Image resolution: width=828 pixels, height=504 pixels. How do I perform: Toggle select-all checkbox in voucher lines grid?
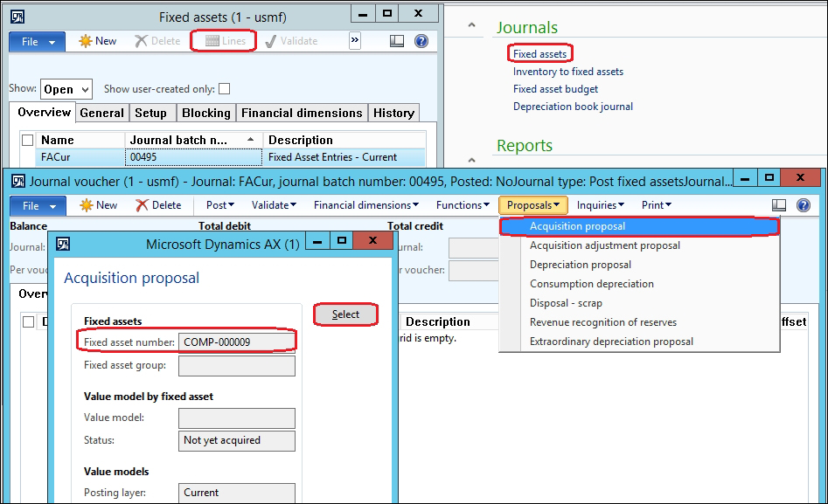(x=29, y=322)
